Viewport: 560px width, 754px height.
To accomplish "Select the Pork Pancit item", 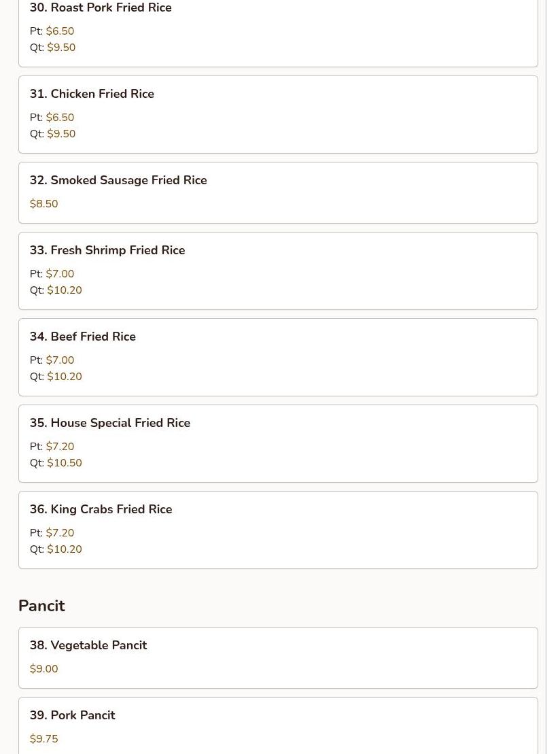I will pyautogui.click(x=278, y=725).
